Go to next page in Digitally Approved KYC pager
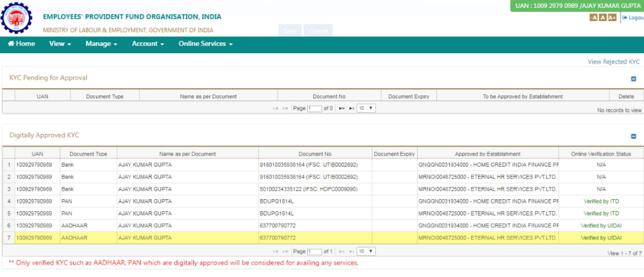Image resolution: width=644 pixels, height=277 pixels. (342, 251)
